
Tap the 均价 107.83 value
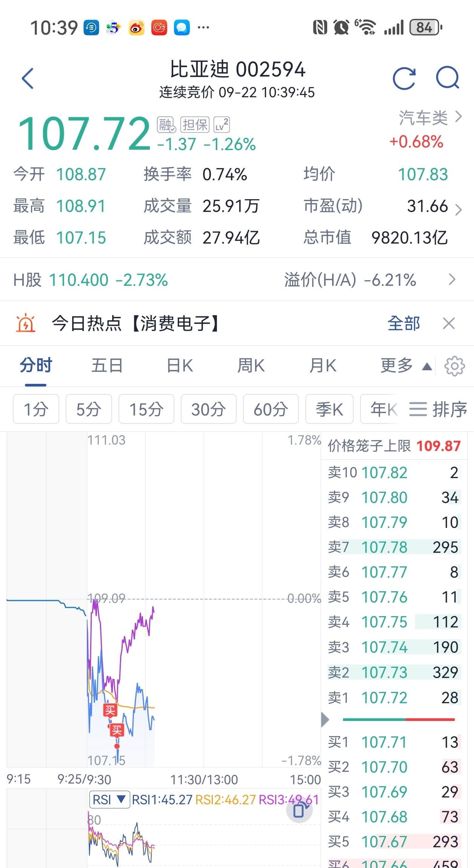(x=423, y=174)
